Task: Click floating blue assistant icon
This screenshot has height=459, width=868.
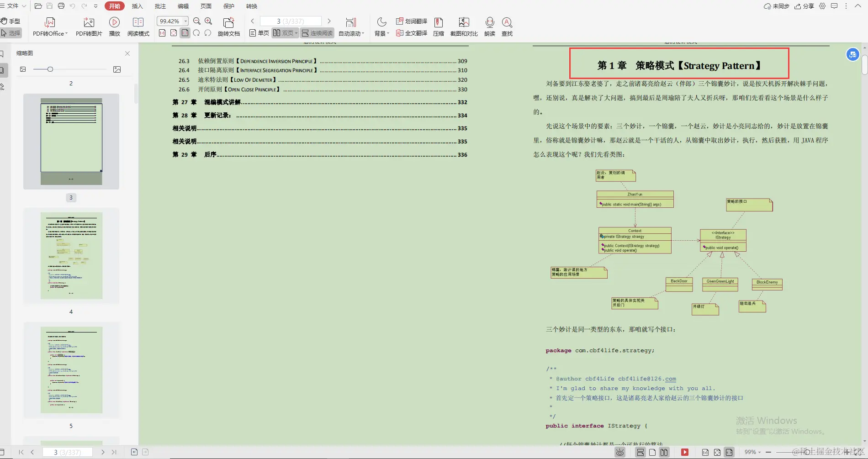Action: (852, 55)
